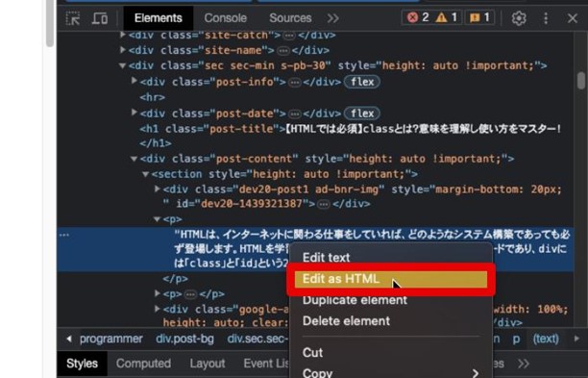Expand the collapsed p element
The image size is (588, 378).
click(158, 293)
